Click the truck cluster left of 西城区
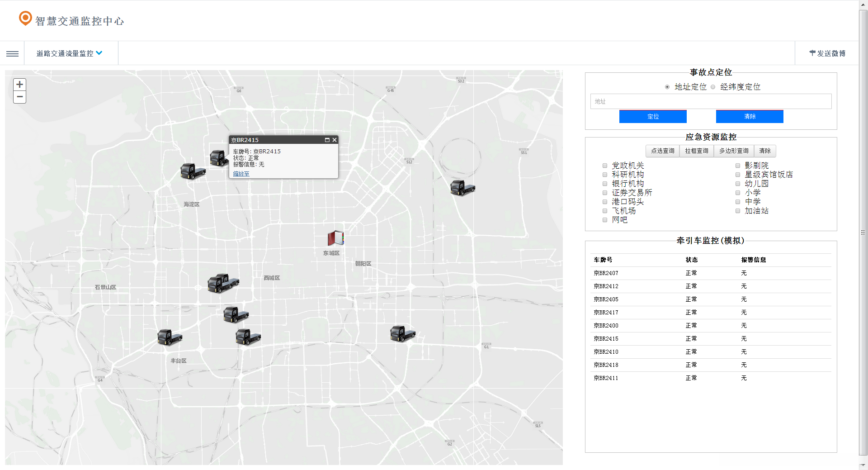This screenshot has width=868, height=470. [x=223, y=283]
